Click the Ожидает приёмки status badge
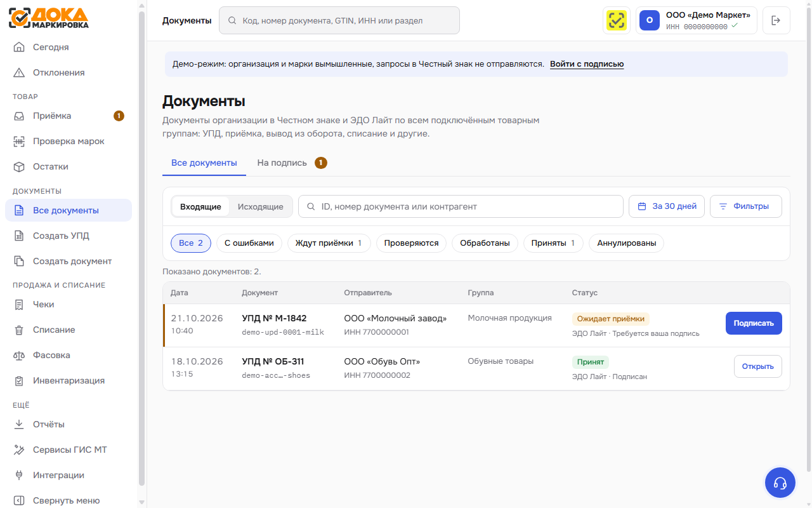 [x=610, y=319]
